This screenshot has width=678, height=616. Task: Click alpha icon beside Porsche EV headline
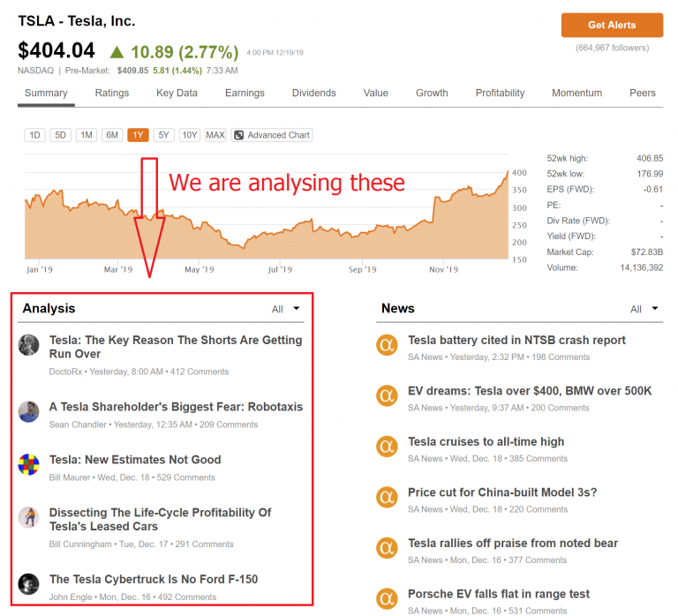point(387,598)
